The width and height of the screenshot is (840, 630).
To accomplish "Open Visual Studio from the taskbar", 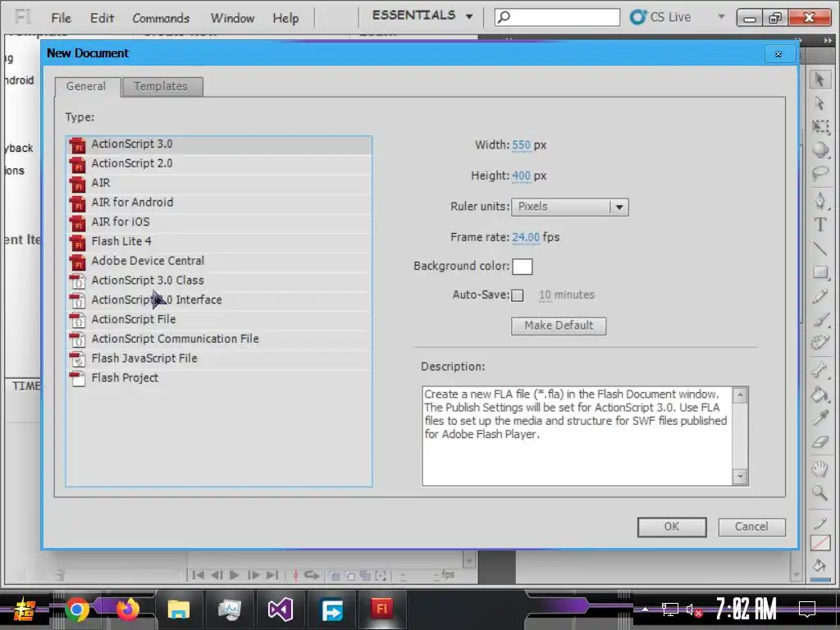I will click(281, 609).
